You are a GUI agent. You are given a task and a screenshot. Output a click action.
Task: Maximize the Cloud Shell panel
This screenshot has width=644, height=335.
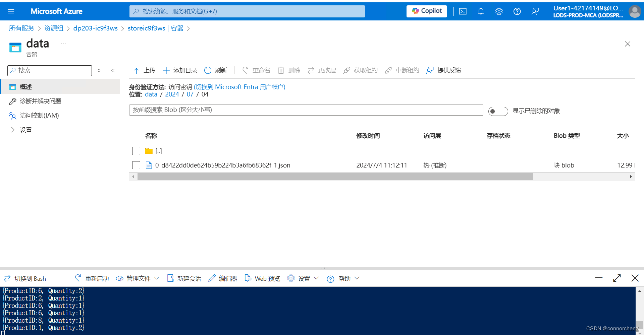pyautogui.click(x=617, y=278)
